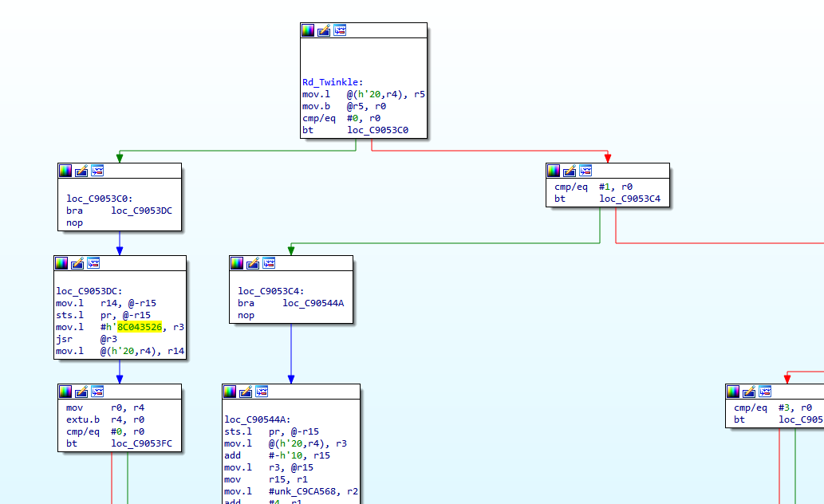
Task: Click bt target loc_C9053FC operand
Action: pos(141,443)
